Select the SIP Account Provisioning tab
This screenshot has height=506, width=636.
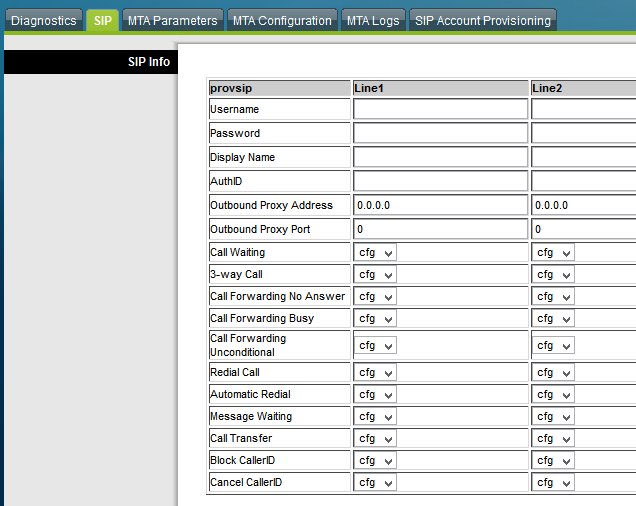pyautogui.click(x=482, y=20)
